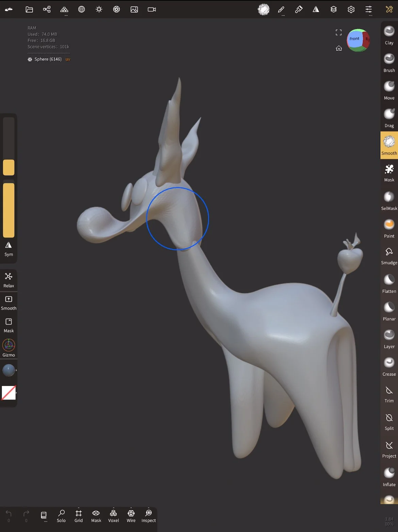Image resolution: width=398 pixels, height=532 pixels.
Task: Adjust the brush radius slider
Action: pos(9,146)
